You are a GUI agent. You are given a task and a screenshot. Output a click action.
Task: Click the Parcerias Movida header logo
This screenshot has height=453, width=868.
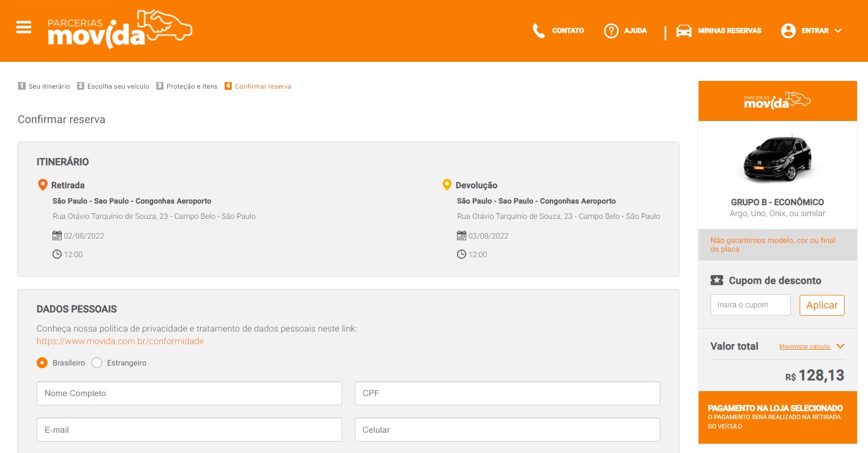click(120, 29)
